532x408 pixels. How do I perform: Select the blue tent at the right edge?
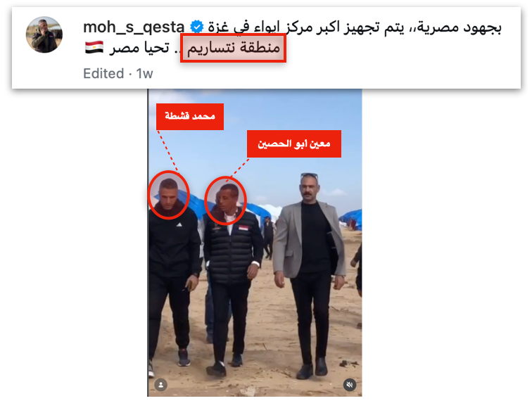(x=351, y=219)
